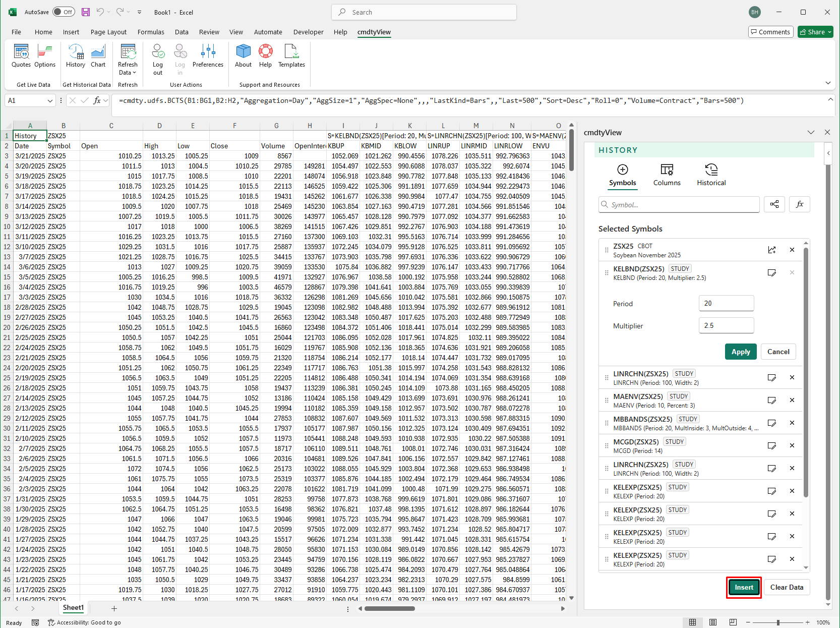Viewport: 840px width, 628px height.
Task: Click the Excel Search box
Action: tap(424, 12)
